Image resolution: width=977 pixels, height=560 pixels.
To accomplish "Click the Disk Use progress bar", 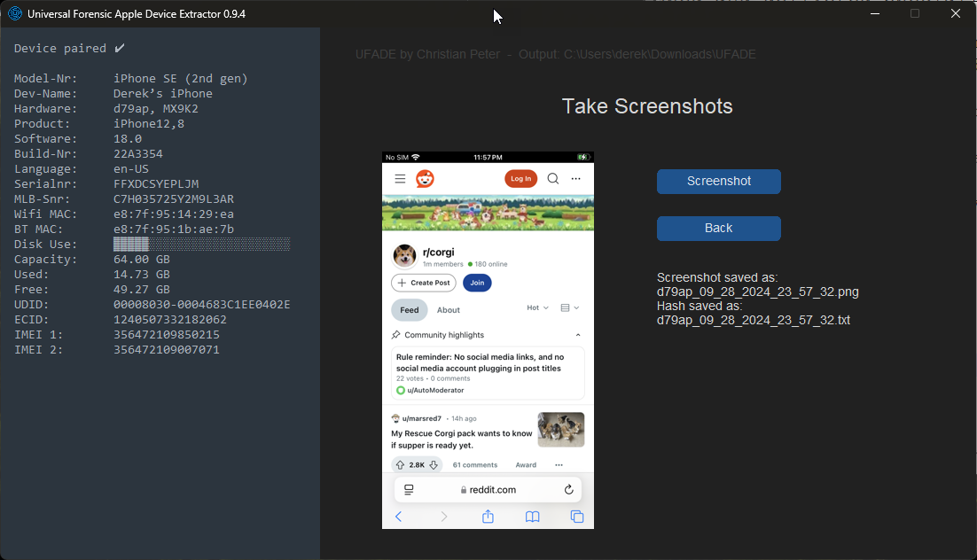I will click(x=201, y=244).
